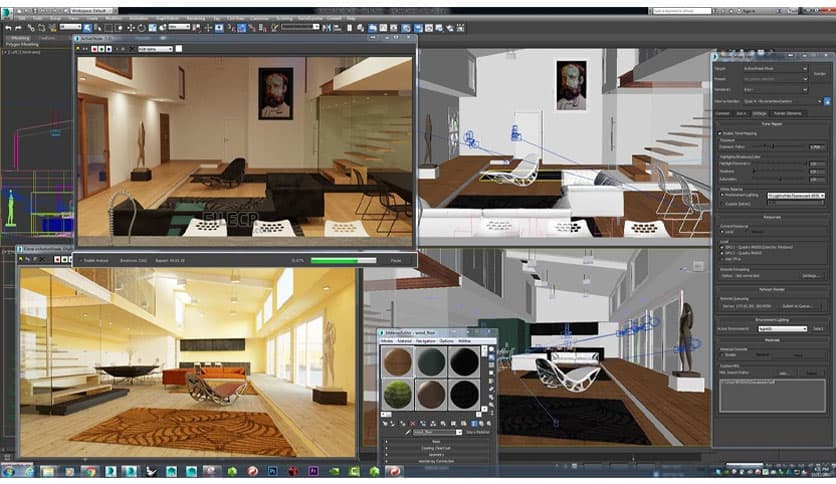Click the Windows Start button
Viewport: 836px width, 484px height.
(x=9, y=471)
